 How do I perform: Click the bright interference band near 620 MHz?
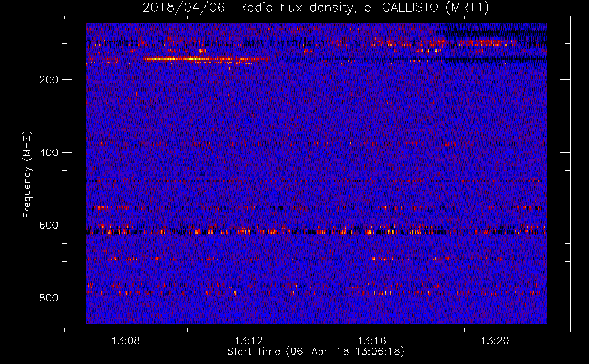pyautogui.click(x=316, y=232)
